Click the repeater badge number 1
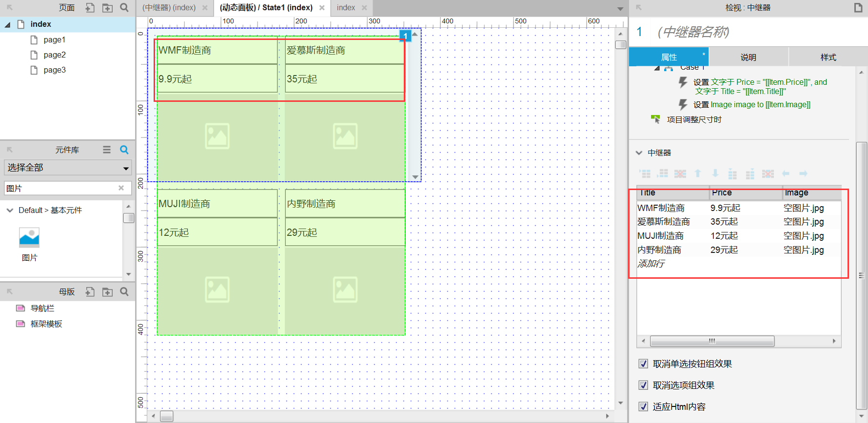Image resolution: width=868 pixels, height=423 pixels. (405, 36)
